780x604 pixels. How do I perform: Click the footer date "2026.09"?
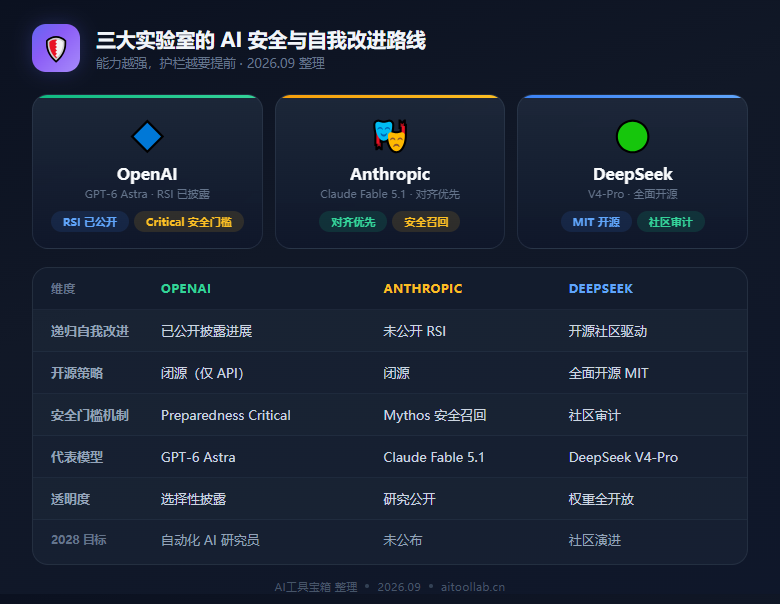[x=399, y=587]
